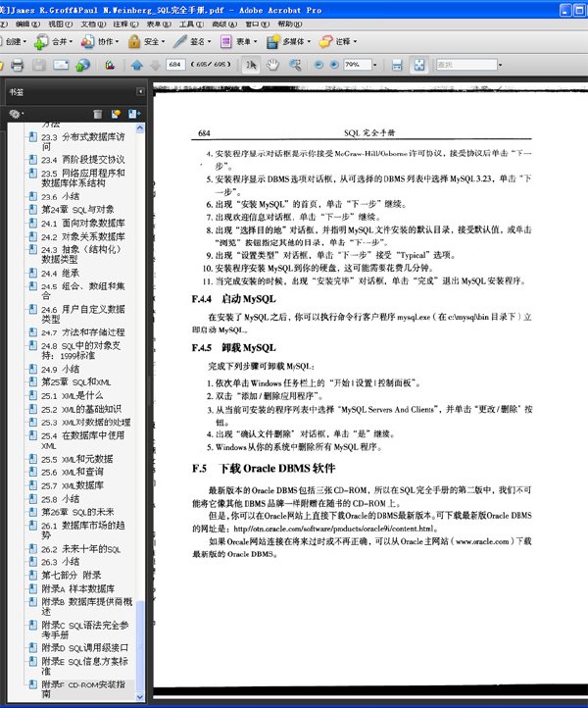The height and width of the screenshot is (708, 588).
Task: Select the Marquee zoom tool
Action: click(x=296, y=65)
